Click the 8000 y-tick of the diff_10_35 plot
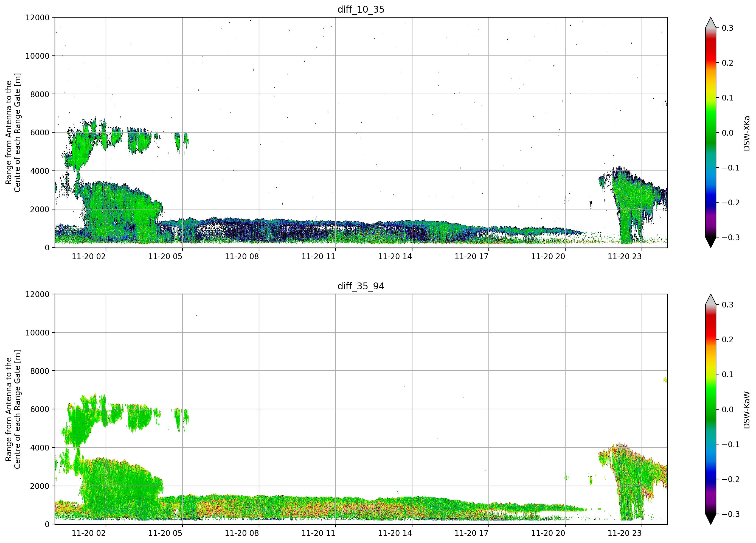 coord(40,94)
